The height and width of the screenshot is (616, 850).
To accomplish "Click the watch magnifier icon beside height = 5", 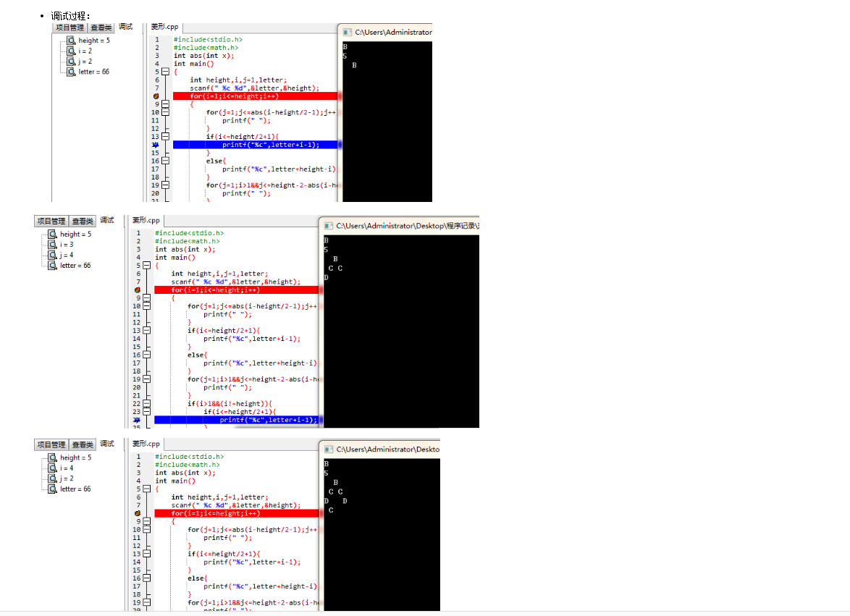I will 72,41.
